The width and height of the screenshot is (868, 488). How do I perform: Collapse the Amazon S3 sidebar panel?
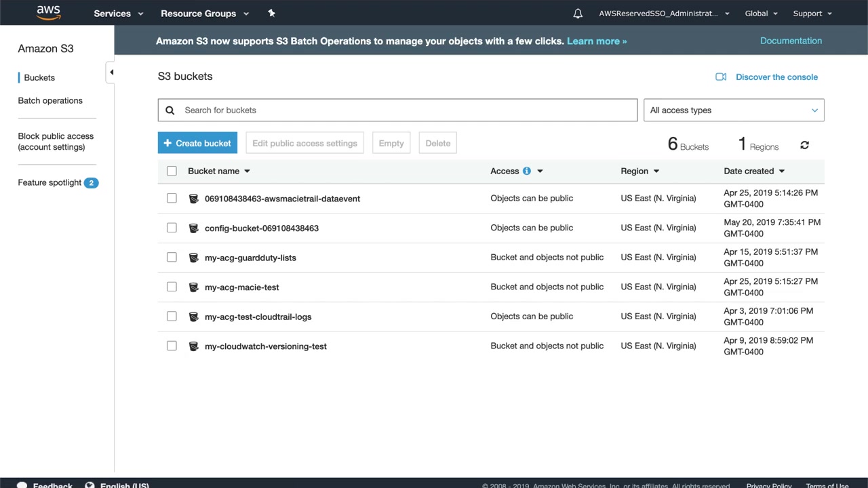111,73
